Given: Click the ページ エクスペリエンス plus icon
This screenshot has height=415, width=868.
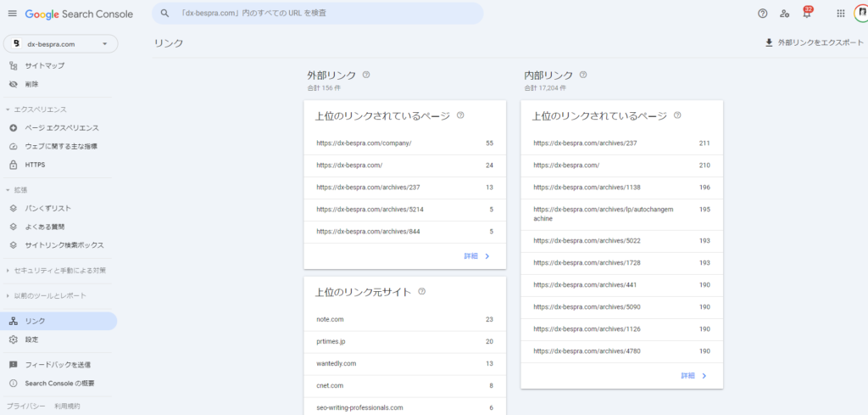Looking at the screenshot, I should (x=14, y=128).
